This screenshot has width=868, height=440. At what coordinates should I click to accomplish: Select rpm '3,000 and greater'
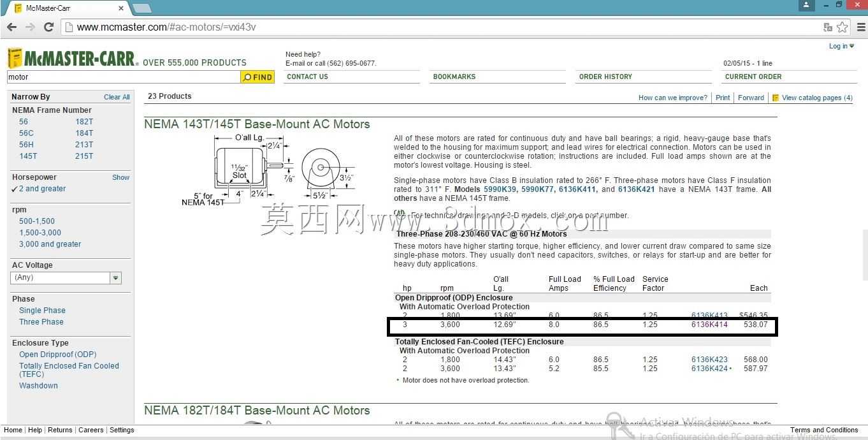pyautogui.click(x=50, y=244)
